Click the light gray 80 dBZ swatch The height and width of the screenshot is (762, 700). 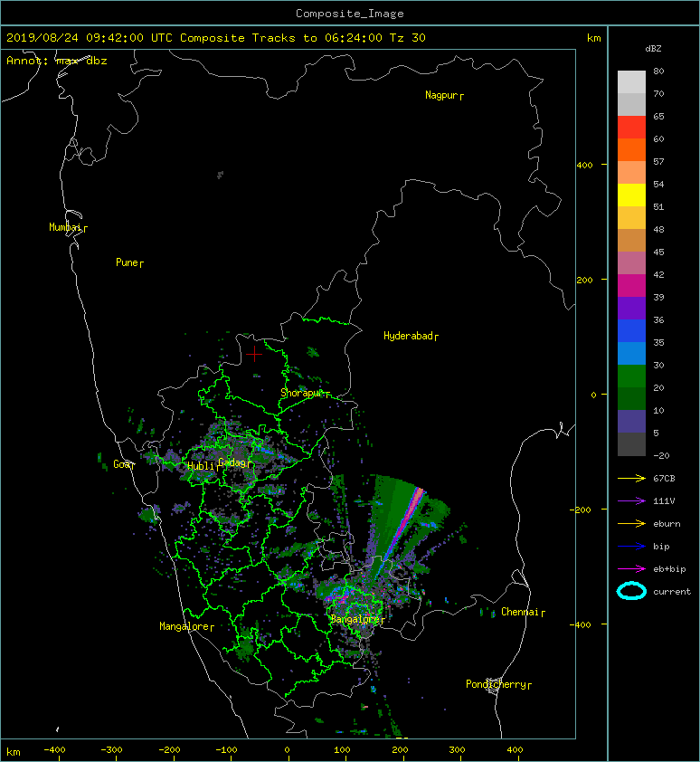631,81
